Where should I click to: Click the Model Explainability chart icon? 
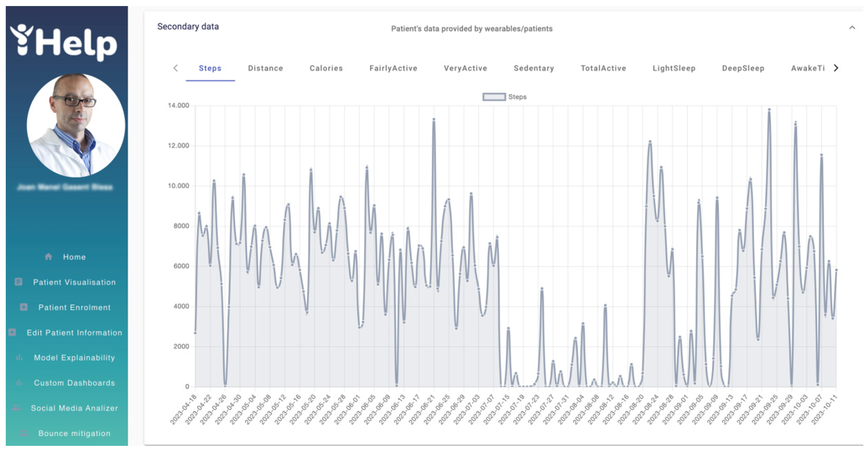coord(19,357)
